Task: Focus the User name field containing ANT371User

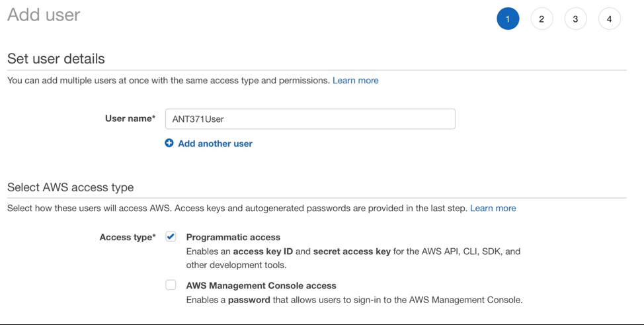Action: (x=310, y=119)
